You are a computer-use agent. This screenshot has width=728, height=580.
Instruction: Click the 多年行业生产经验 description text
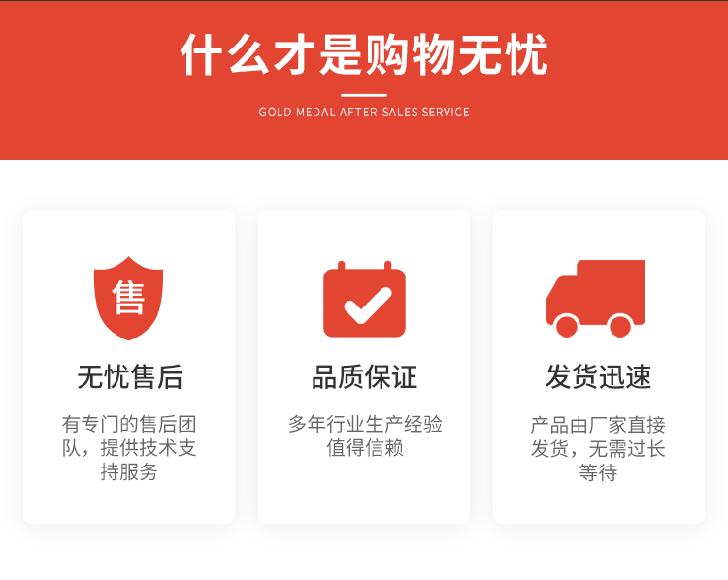(x=365, y=424)
